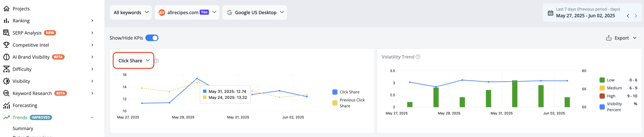Image resolution: width=644 pixels, height=137 pixels.
Task: Toggle the Show/Hide KPIs switch
Action: 152,38
